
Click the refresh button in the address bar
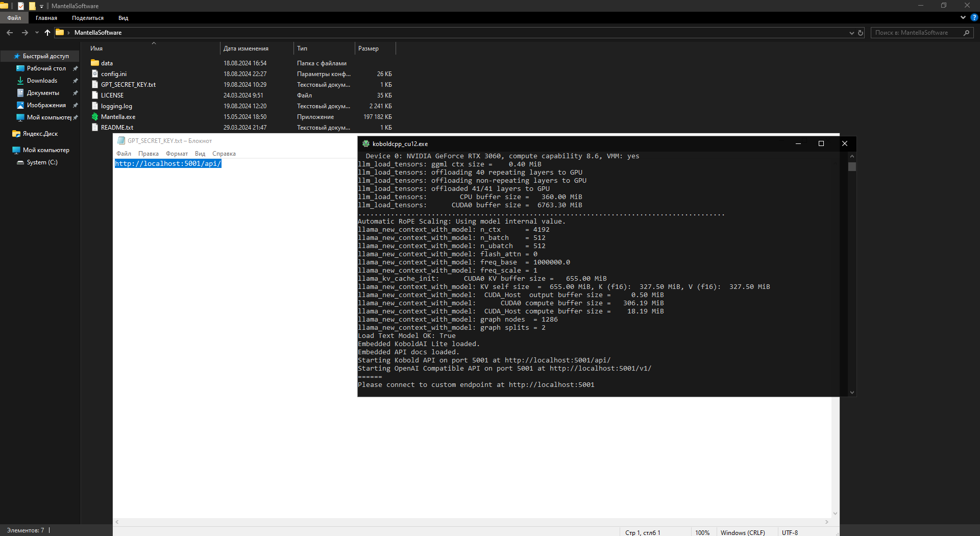coord(861,33)
